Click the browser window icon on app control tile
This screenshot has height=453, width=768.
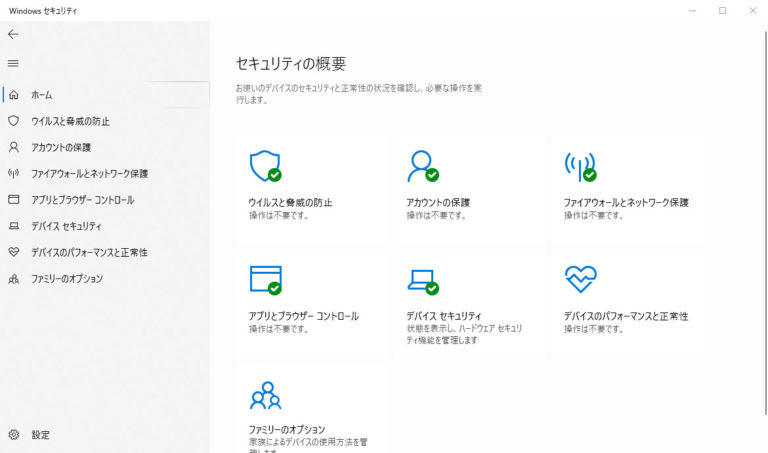(264, 279)
